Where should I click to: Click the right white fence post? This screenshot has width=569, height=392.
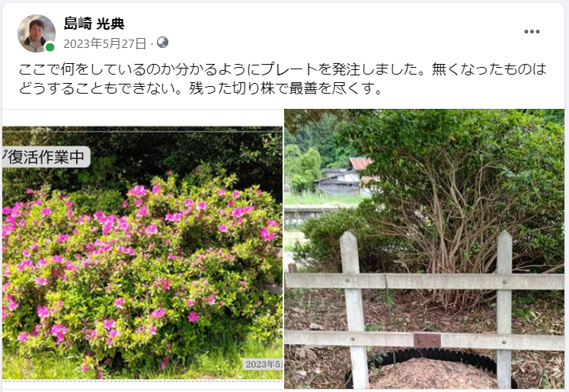click(504, 309)
